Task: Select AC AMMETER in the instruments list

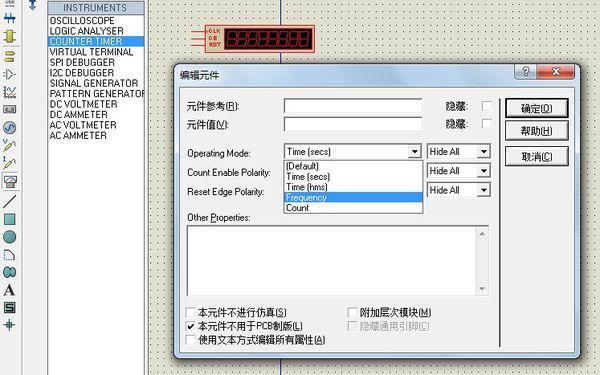Action: 96,135
